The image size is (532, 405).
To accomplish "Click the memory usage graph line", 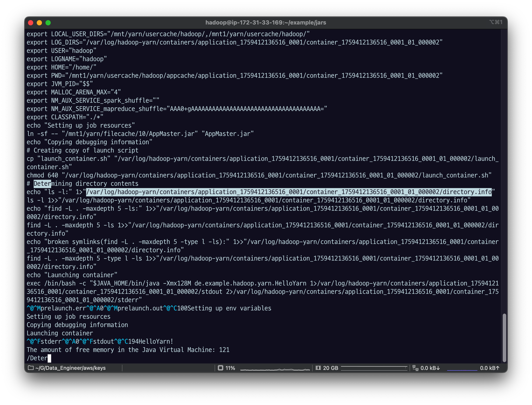I will click(374, 367).
